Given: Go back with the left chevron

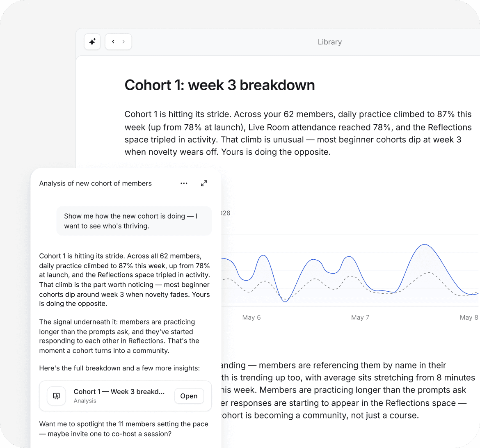Looking at the screenshot, I should [x=113, y=42].
